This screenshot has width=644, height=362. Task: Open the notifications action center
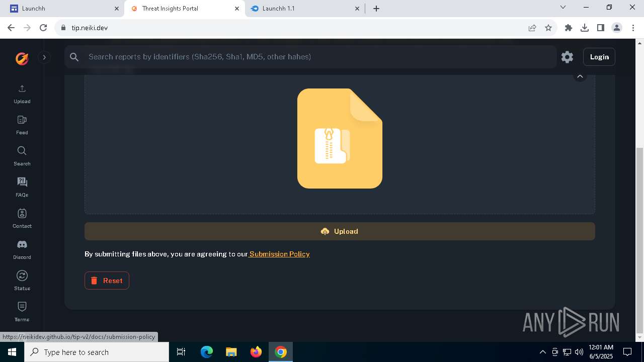coord(627,352)
